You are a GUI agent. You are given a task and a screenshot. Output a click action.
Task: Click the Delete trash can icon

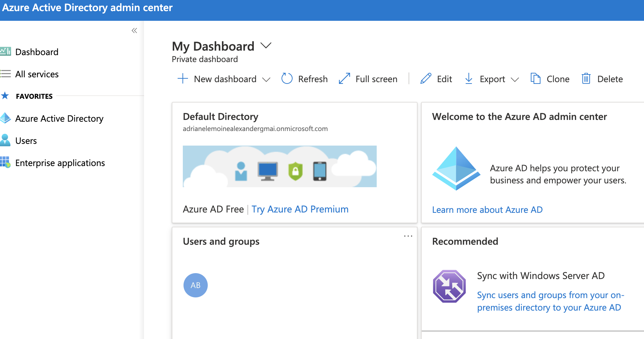coord(586,79)
